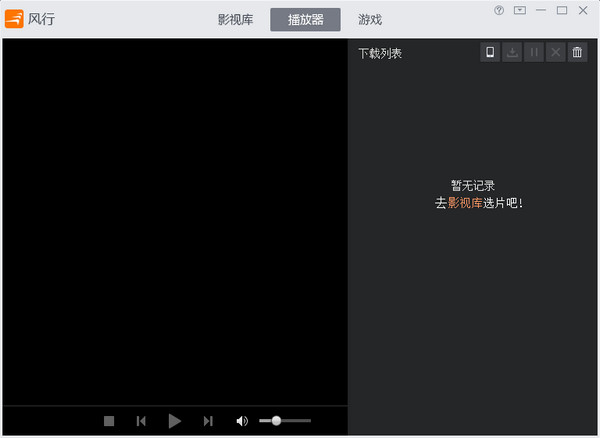Click the send-to-phone icon in download list
The height and width of the screenshot is (438, 600).
(x=490, y=52)
